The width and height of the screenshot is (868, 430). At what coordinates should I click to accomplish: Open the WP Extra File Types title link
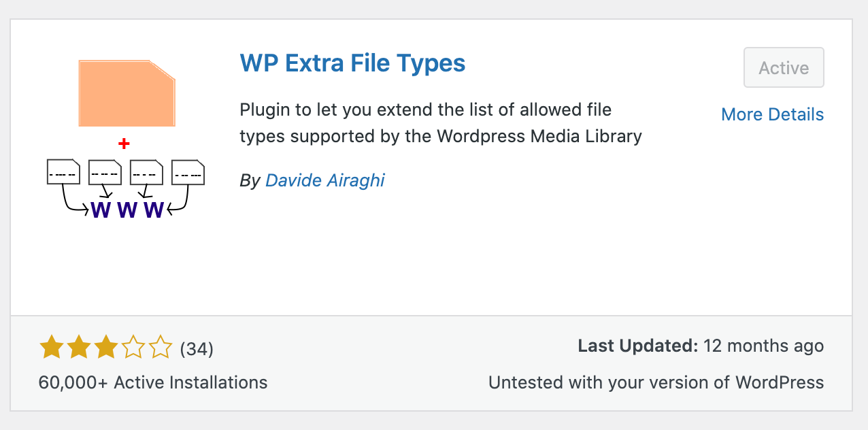(x=352, y=63)
